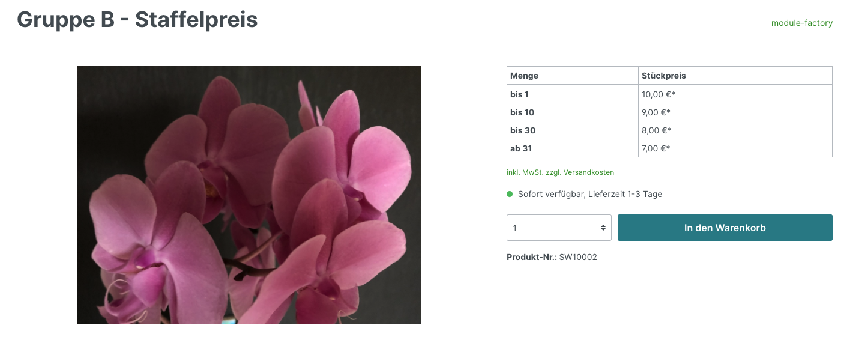Viewport: 868px width, 349px height.
Task: Open the module-factory manufacturer link
Action: click(802, 23)
